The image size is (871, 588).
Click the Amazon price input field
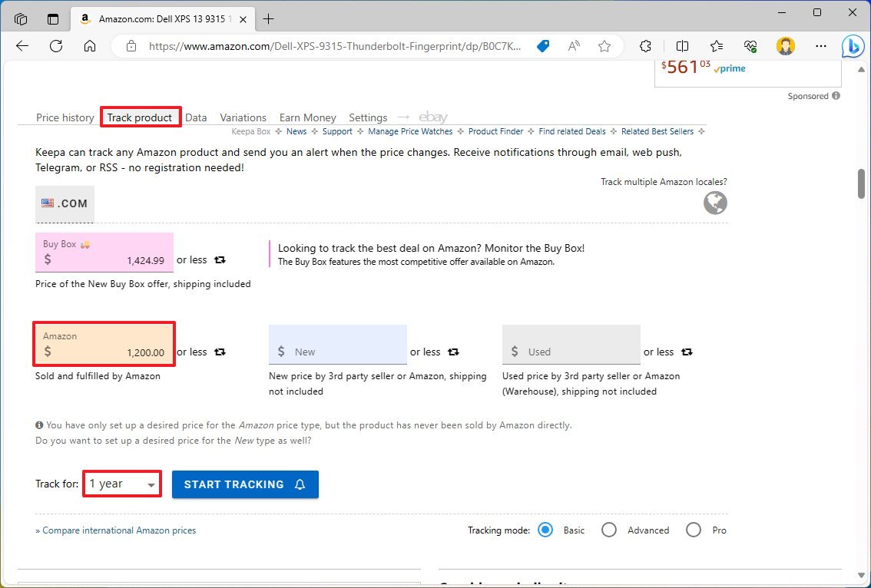tap(104, 344)
